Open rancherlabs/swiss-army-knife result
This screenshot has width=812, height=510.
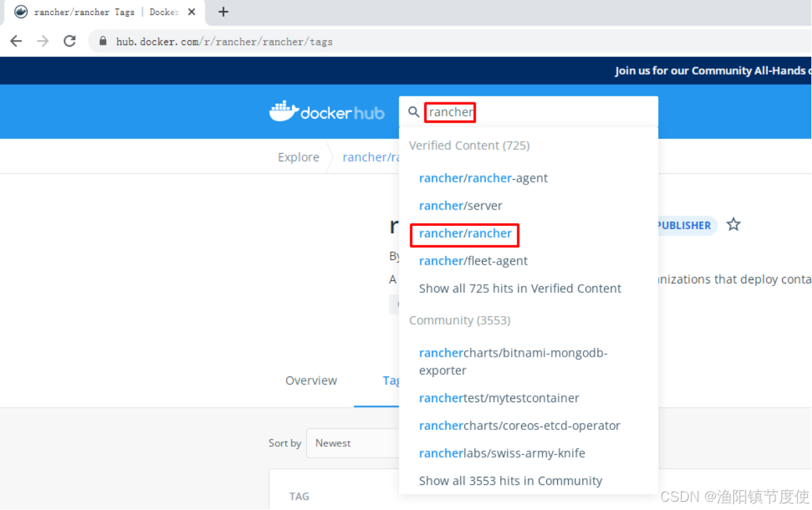(502, 453)
